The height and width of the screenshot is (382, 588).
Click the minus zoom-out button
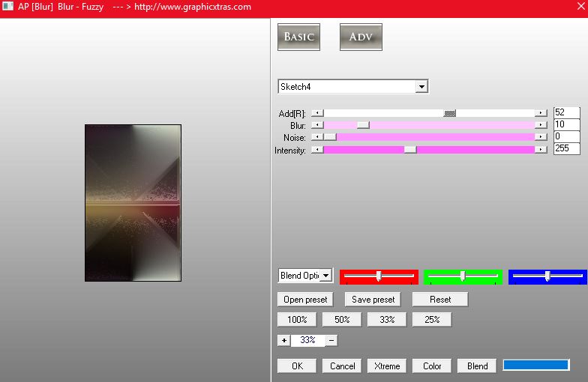331,340
